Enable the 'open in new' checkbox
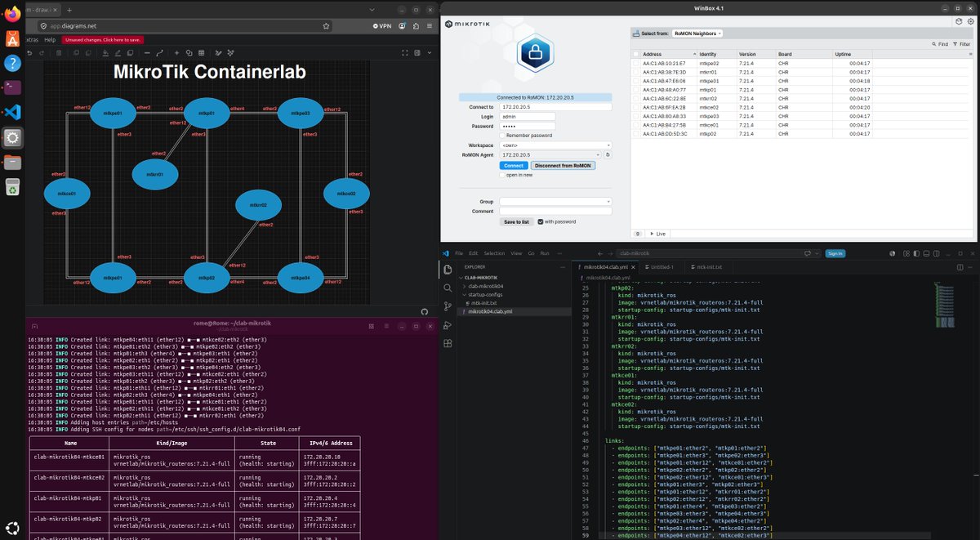Viewport: 980px width, 540px height. [x=502, y=175]
